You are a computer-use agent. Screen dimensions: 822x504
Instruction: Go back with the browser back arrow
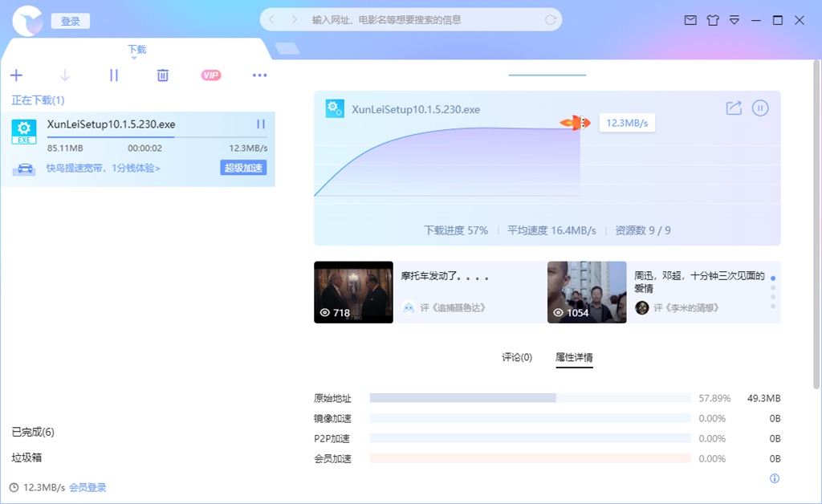271,20
